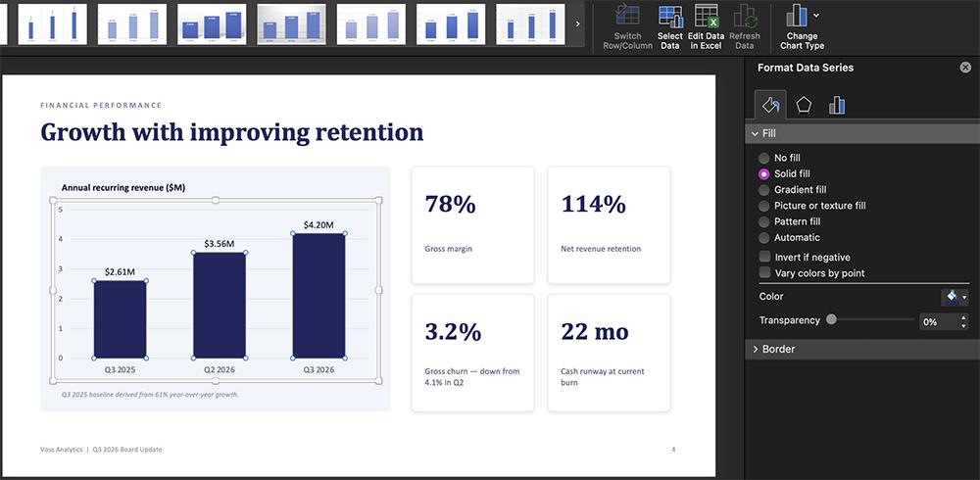Click the slide title Growth with improving retention
Image resolution: width=980 pixels, height=480 pixels.
click(x=232, y=132)
